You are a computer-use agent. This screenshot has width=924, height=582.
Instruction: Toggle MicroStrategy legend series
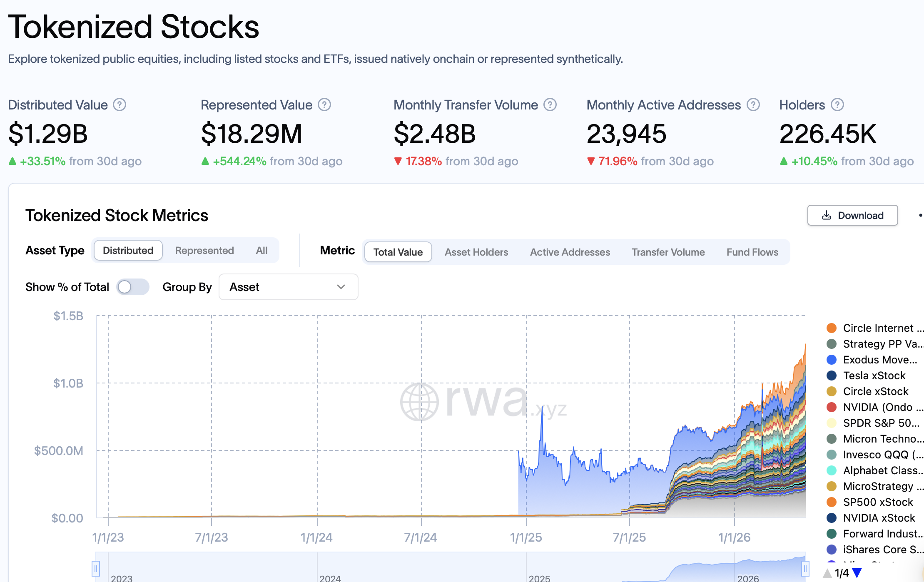coord(875,486)
